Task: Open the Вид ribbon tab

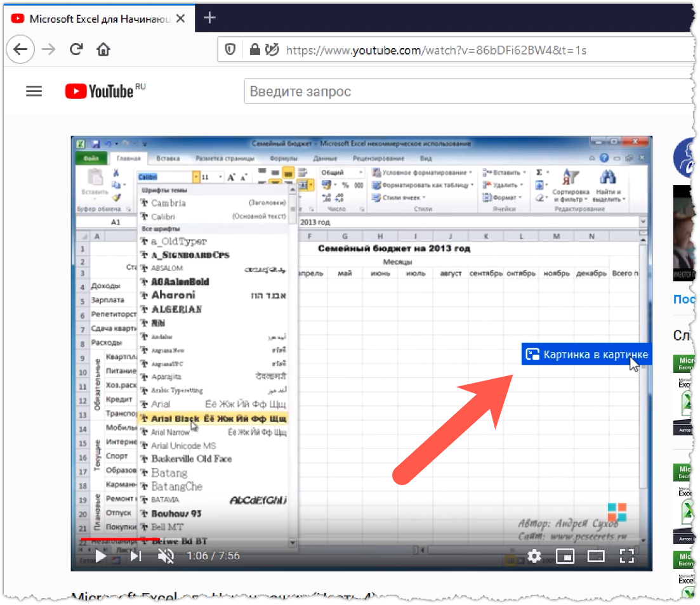Action: pos(425,159)
